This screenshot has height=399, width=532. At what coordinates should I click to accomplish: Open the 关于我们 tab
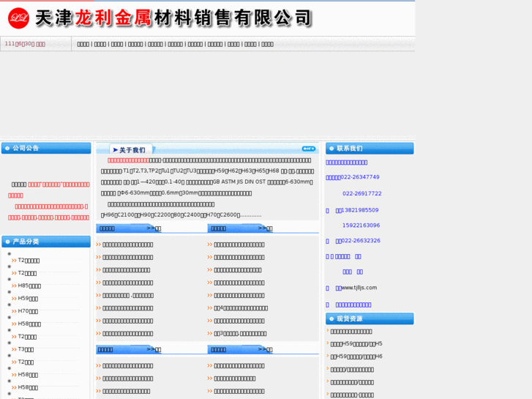(131, 150)
